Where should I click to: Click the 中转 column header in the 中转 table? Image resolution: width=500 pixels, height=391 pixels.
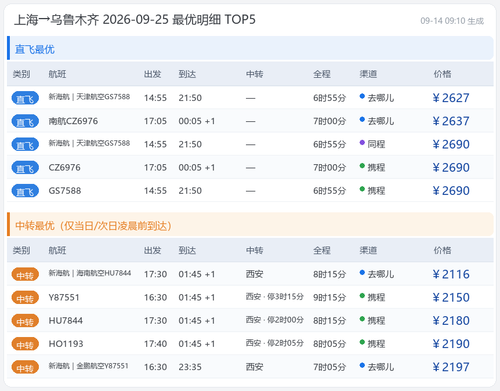coord(255,250)
